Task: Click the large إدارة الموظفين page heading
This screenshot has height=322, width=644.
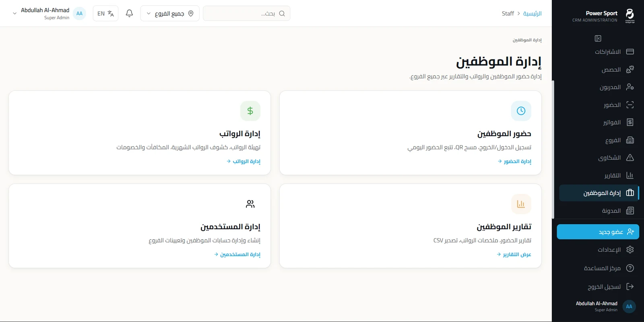Action: pos(499,62)
